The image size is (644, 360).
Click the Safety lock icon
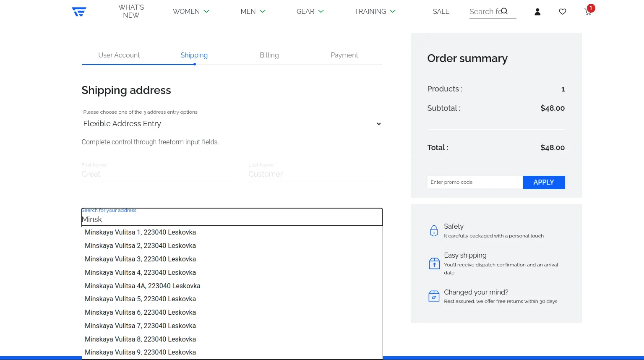pyautogui.click(x=434, y=231)
